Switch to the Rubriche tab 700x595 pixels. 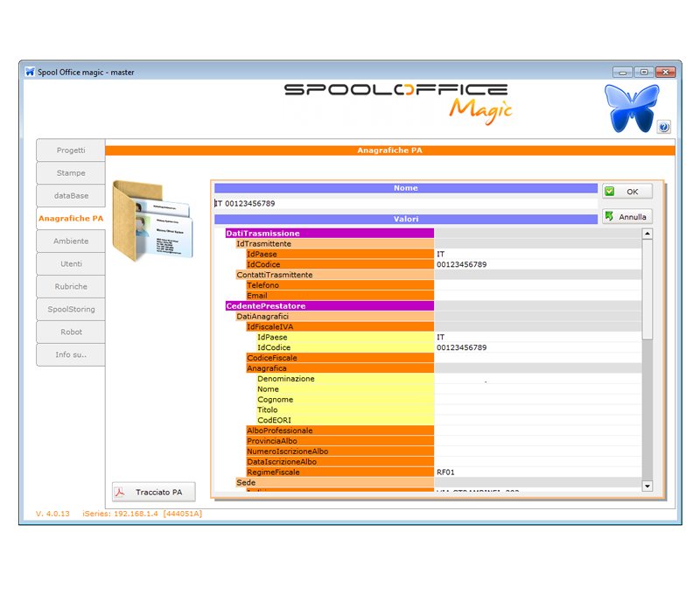tap(71, 287)
